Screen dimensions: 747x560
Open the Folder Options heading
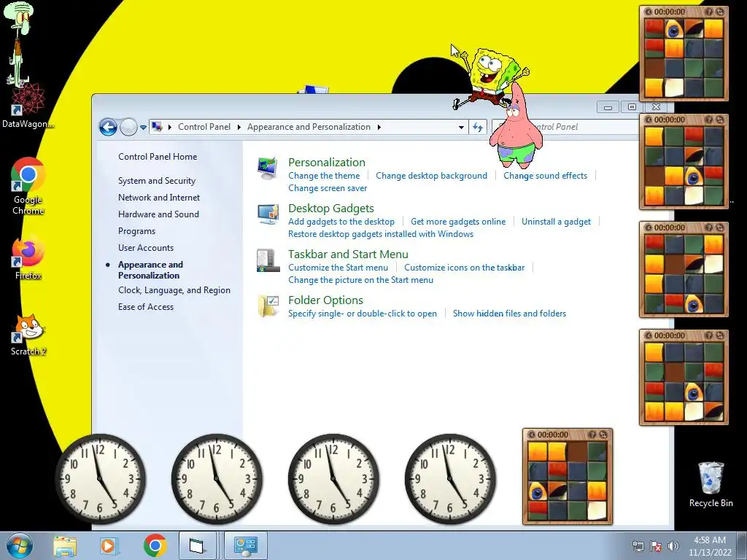326,300
